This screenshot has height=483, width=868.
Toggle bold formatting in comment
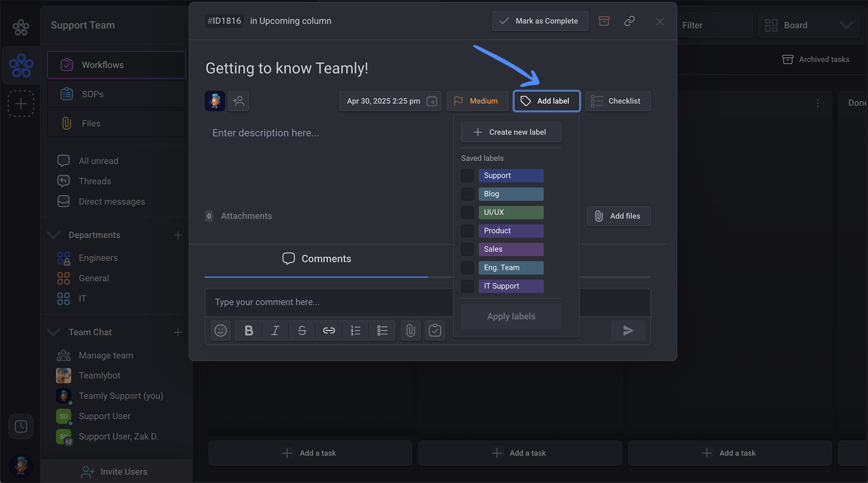[x=248, y=330]
